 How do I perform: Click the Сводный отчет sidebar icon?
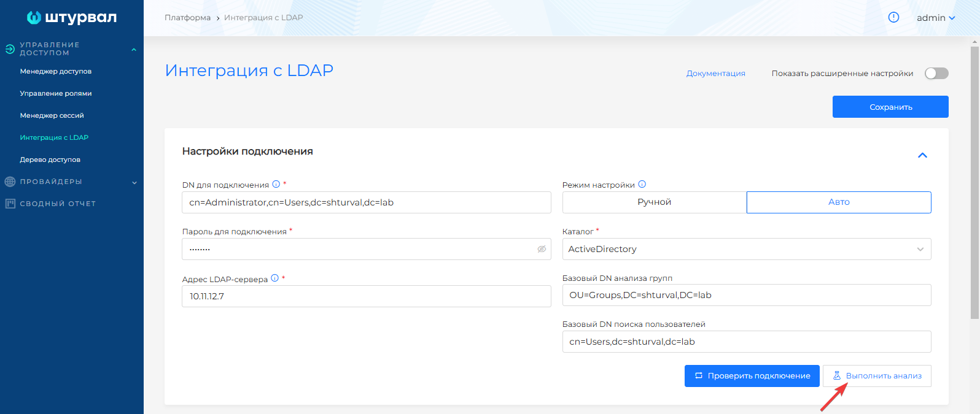pyautogui.click(x=10, y=204)
